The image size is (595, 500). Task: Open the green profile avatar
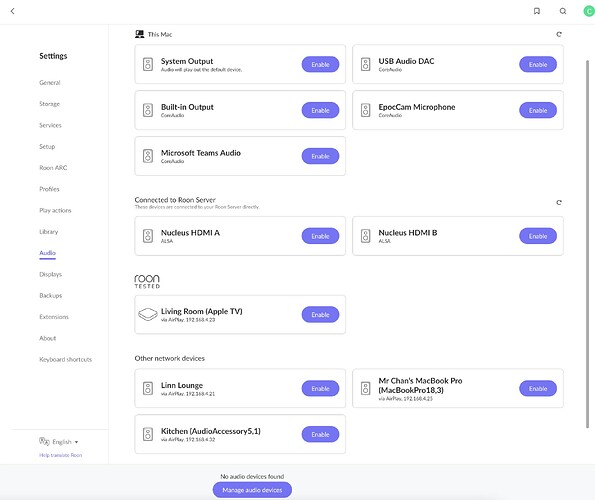(x=589, y=11)
